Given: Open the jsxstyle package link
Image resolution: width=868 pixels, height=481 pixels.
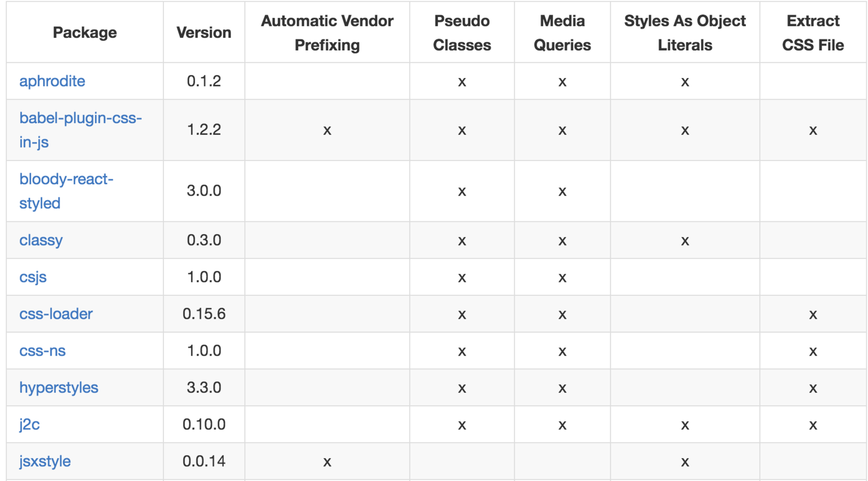Looking at the screenshot, I should click(45, 461).
